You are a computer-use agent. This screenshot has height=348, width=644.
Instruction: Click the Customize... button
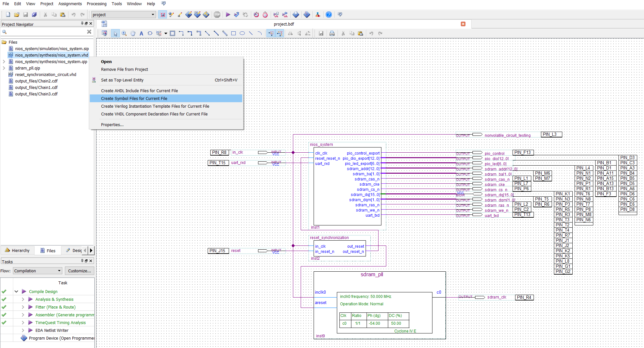point(79,271)
